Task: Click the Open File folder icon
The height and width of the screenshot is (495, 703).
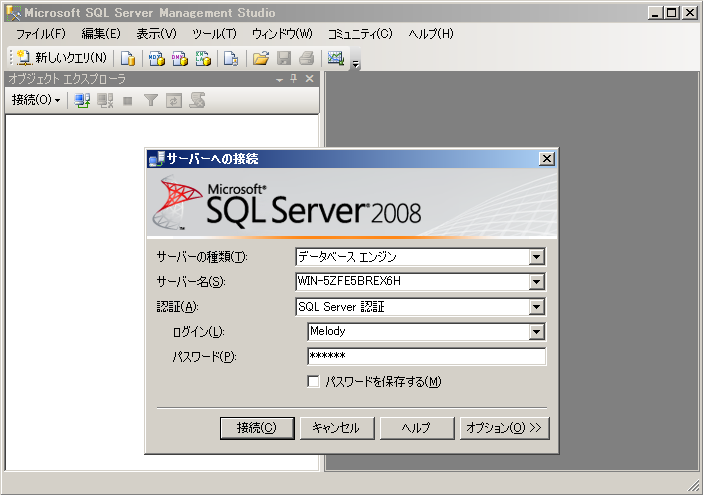Action: [260, 58]
